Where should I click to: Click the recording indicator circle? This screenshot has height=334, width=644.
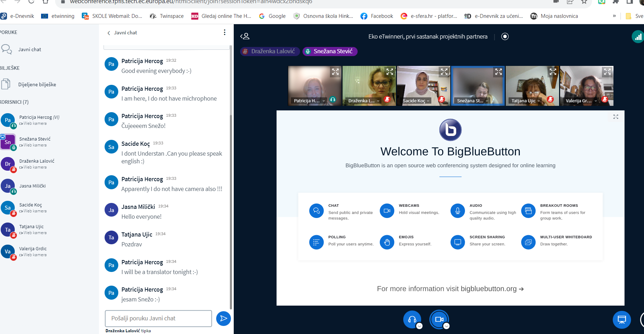pos(505,36)
